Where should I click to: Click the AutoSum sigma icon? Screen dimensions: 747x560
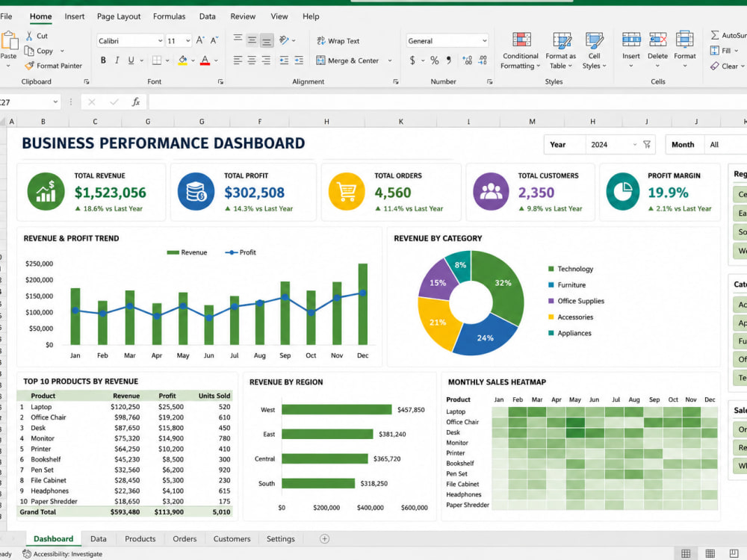click(x=715, y=35)
